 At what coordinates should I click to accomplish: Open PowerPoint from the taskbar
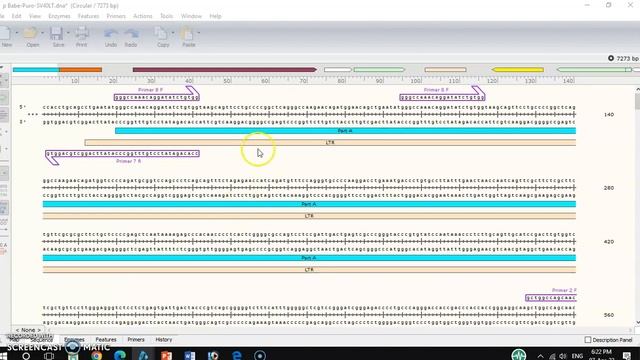(166, 356)
